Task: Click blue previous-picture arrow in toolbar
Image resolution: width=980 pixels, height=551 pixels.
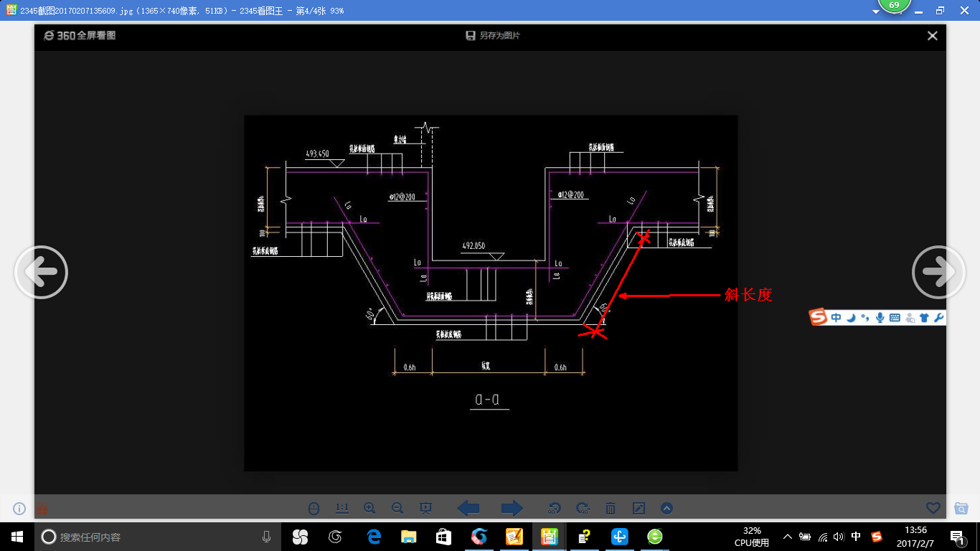Action: [x=468, y=509]
